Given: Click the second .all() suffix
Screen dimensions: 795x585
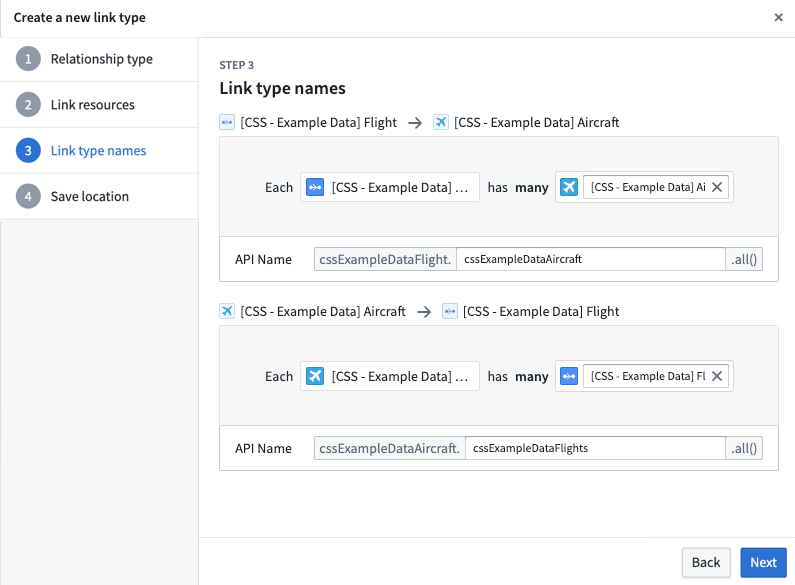Looking at the screenshot, I should 744,448.
